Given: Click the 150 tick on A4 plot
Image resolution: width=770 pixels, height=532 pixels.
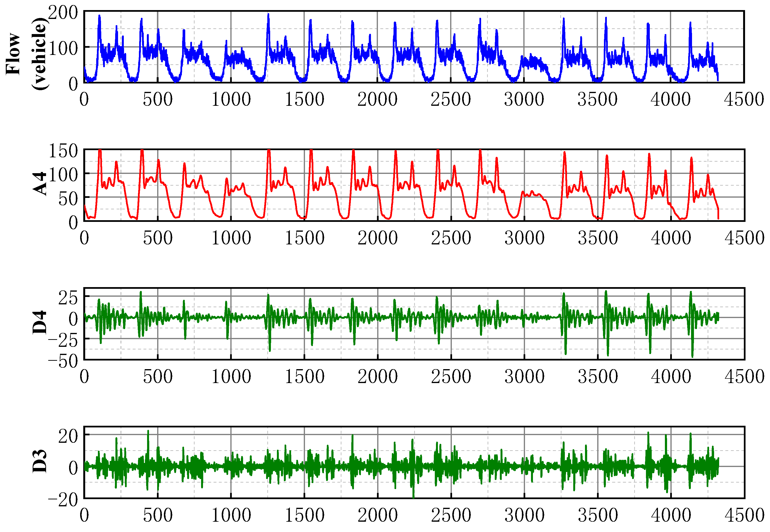Looking at the screenshot, I should pos(63,151).
